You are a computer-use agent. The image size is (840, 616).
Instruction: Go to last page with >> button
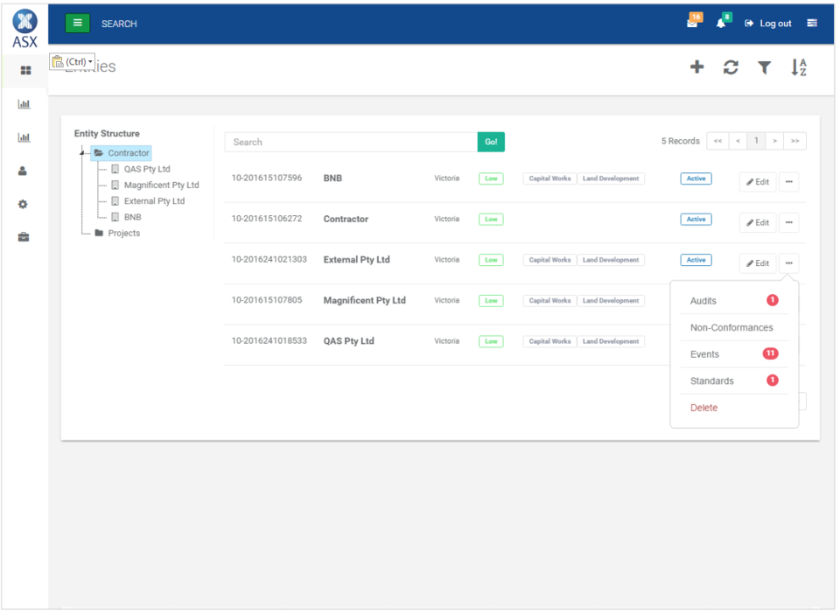click(x=795, y=141)
